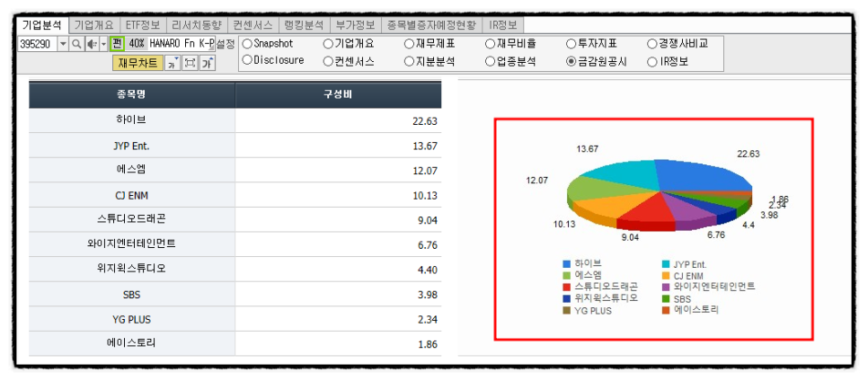
Task: Click the fit-to-screen frame icon
Action: coord(190,63)
